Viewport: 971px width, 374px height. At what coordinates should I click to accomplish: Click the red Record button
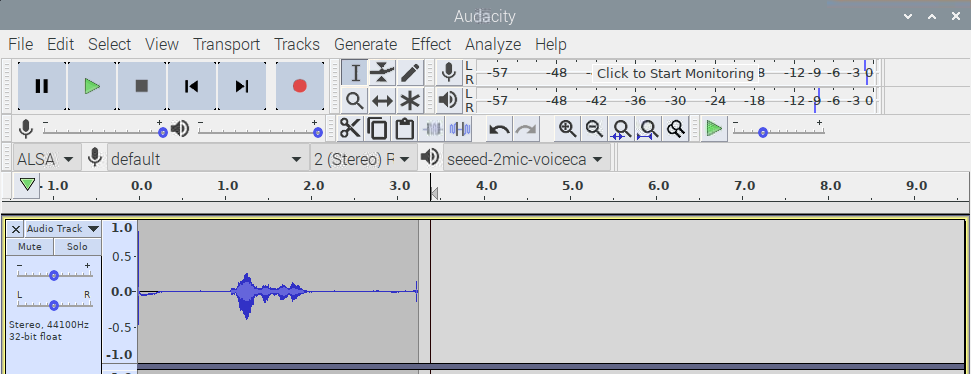coord(300,85)
